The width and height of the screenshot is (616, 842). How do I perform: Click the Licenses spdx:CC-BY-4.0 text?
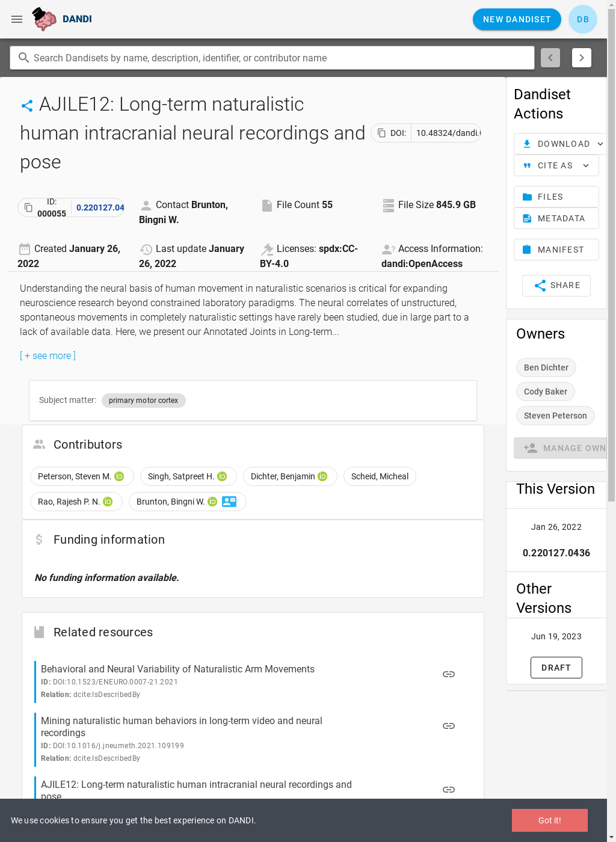tap(309, 256)
